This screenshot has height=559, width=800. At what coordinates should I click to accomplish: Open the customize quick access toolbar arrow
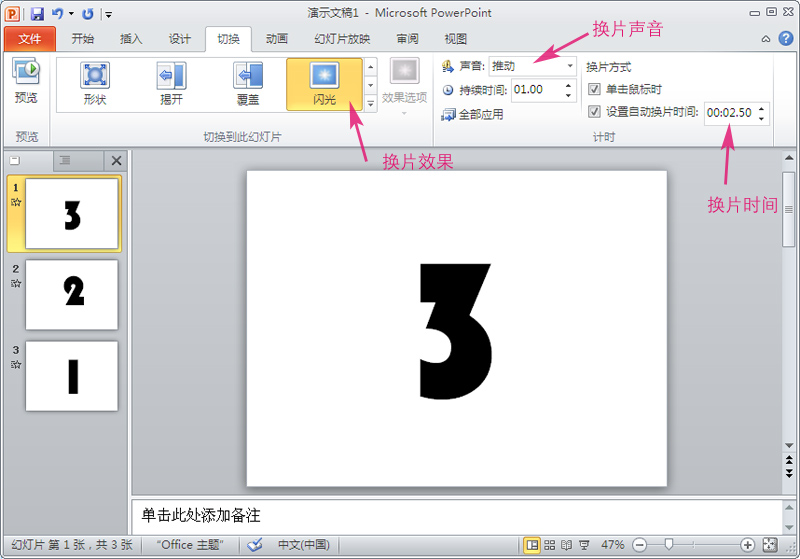pyautogui.click(x=109, y=15)
